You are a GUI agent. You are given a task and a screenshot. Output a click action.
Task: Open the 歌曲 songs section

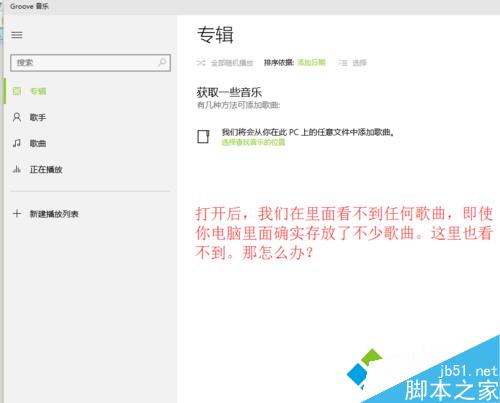pyautogui.click(x=38, y=143)
